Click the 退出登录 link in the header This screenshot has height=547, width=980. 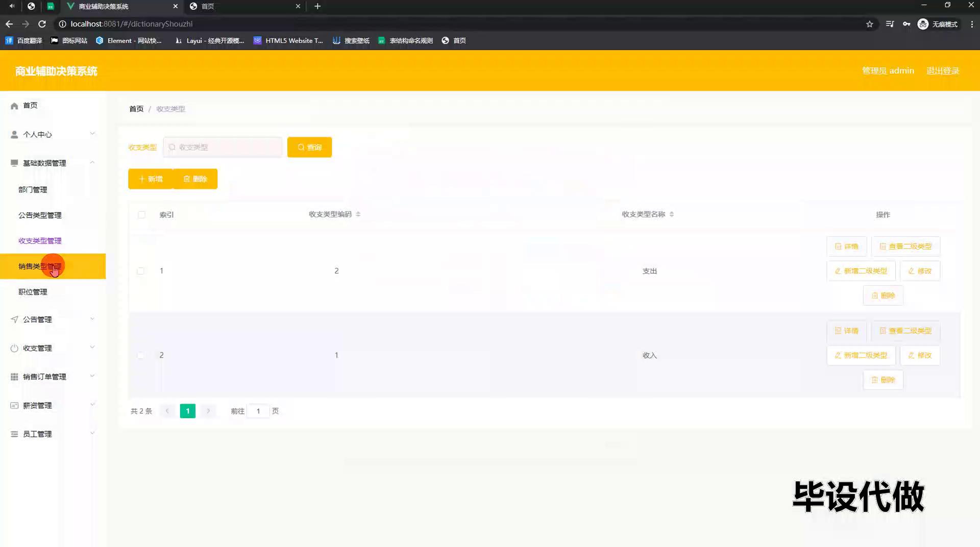click(943, 71)
